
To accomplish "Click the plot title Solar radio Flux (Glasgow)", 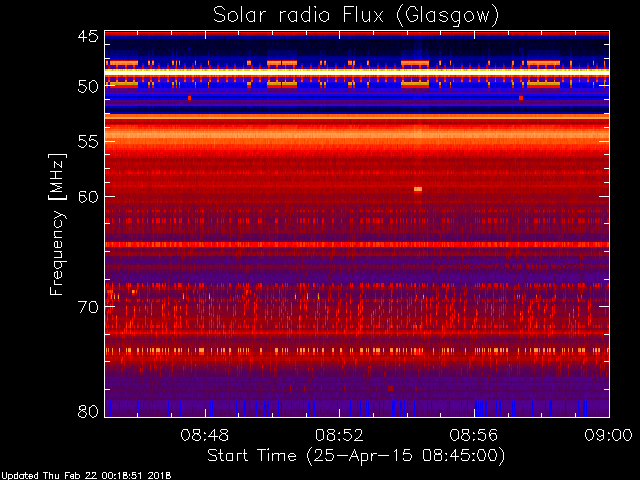I will click(x=356, y=16).
